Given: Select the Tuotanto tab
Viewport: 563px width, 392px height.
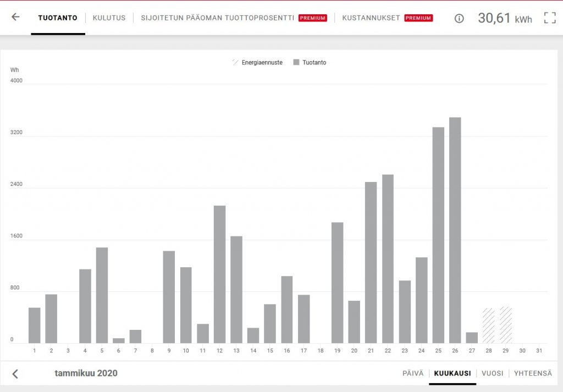Looking at the screenshot, I should tap(58, 18).
